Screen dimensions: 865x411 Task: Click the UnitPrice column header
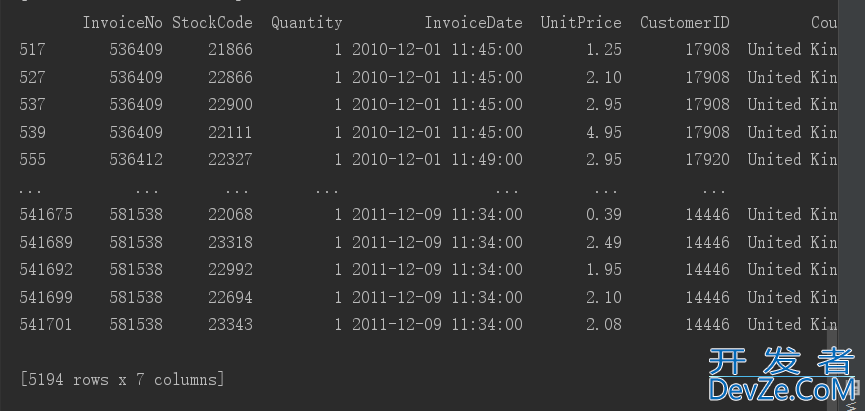pos(581,22)
